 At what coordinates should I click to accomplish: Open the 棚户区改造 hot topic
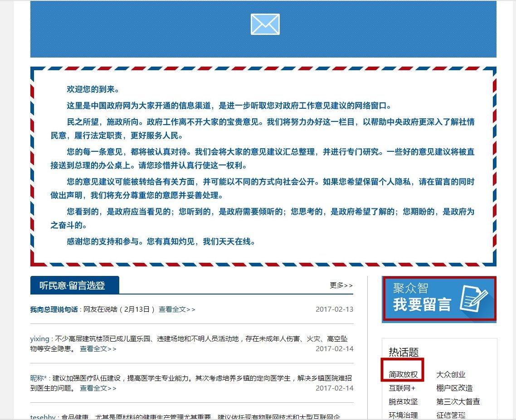tap(454, 388)
